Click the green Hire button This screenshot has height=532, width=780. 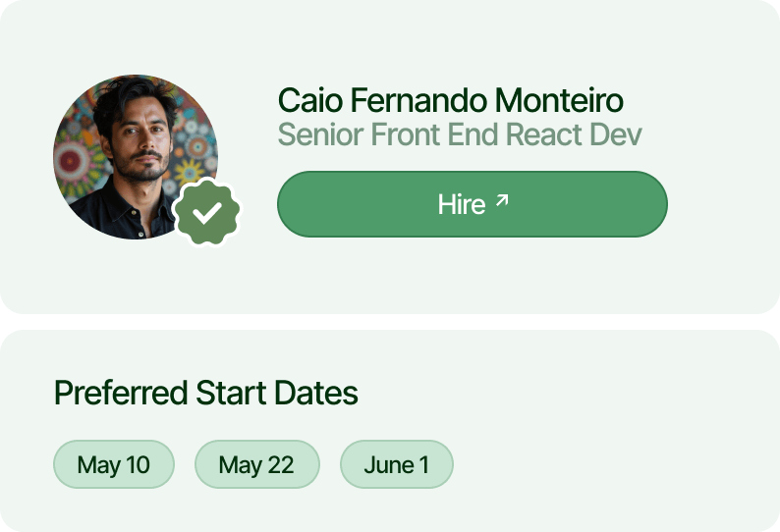pos(473,204)
